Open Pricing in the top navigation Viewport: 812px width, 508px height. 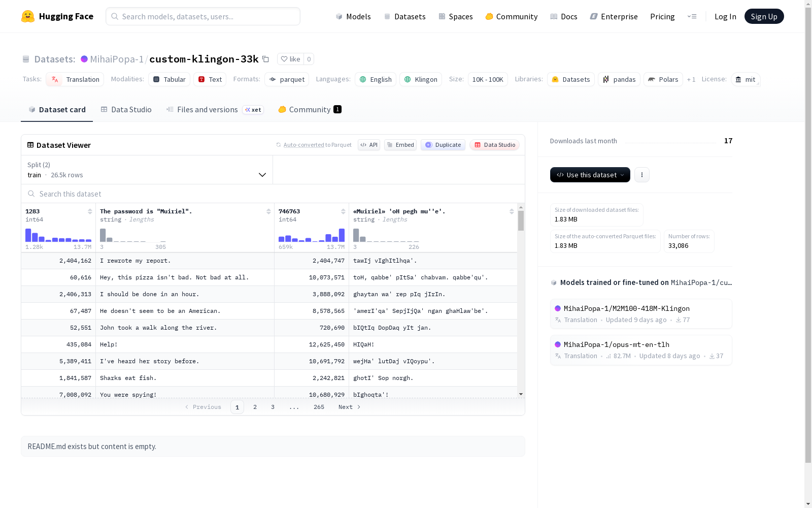tap(662, 16)
